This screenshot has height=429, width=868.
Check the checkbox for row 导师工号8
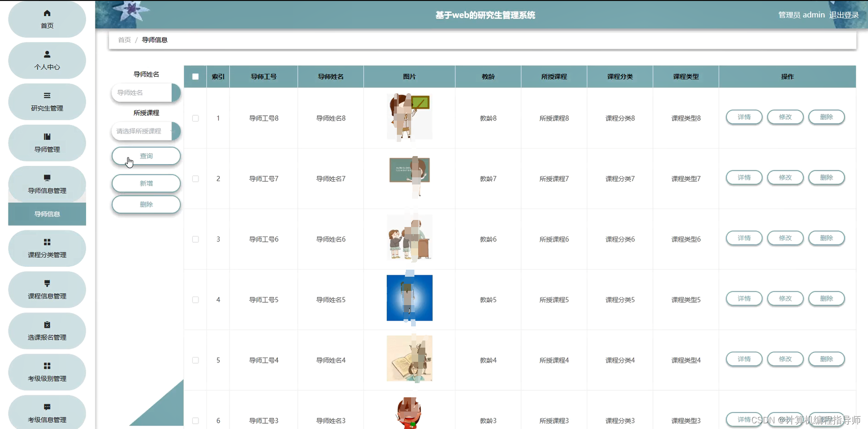point(195,118)
